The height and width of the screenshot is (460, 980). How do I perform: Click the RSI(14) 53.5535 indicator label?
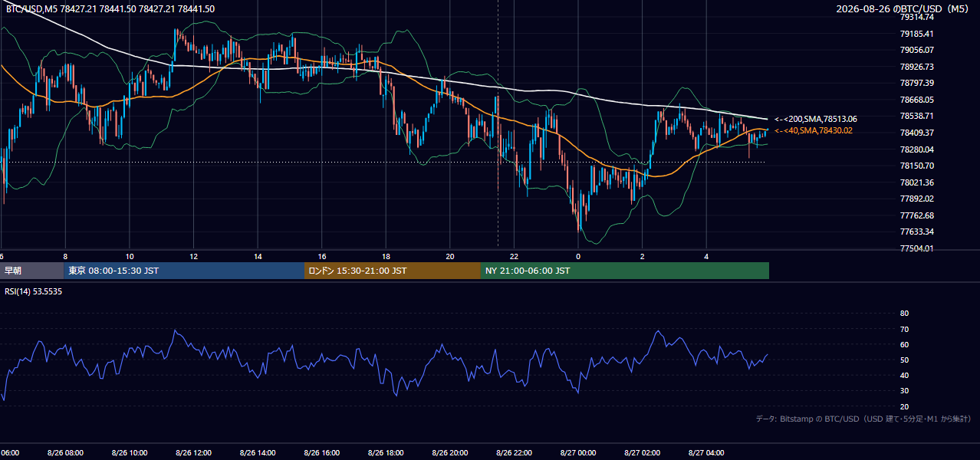pos(34,291)
